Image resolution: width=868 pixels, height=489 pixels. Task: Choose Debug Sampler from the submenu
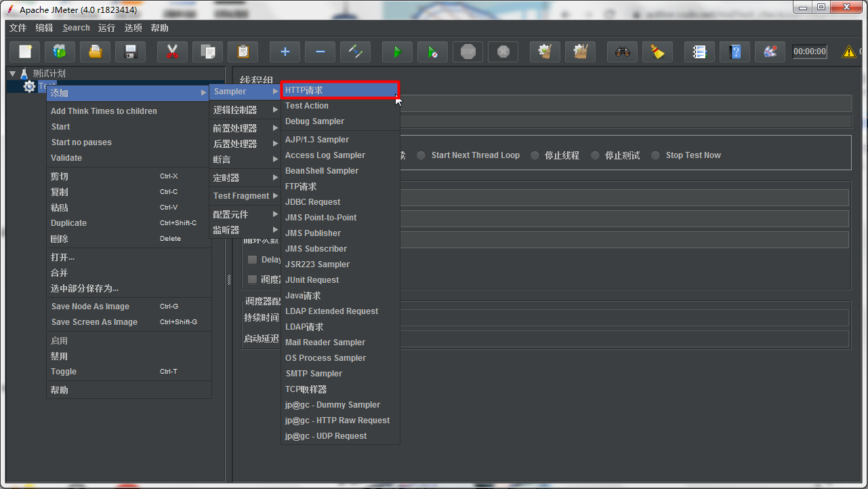click(x=340, y=121)
